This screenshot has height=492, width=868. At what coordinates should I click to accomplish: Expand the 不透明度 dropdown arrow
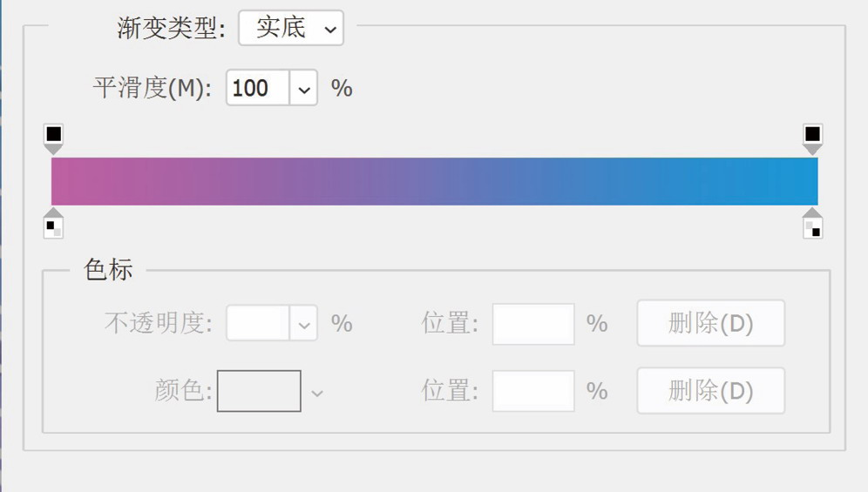coord(303,323)
